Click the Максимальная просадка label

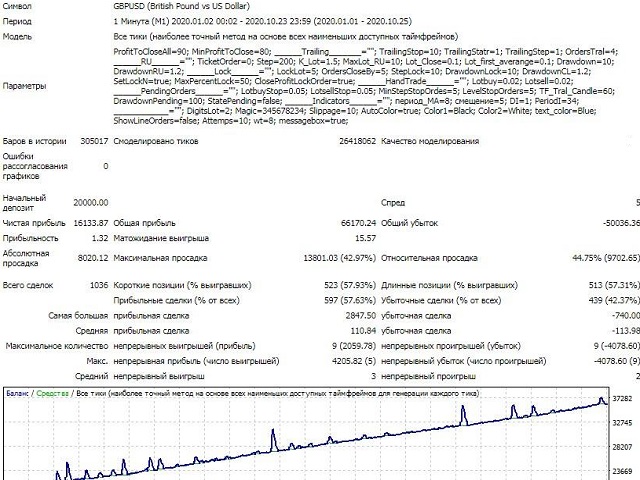pyautogui.click(x=160, y=258)
